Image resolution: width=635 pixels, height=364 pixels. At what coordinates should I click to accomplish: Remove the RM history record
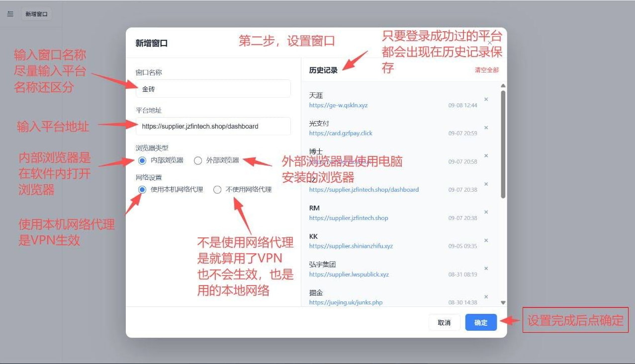pos(486,212)
